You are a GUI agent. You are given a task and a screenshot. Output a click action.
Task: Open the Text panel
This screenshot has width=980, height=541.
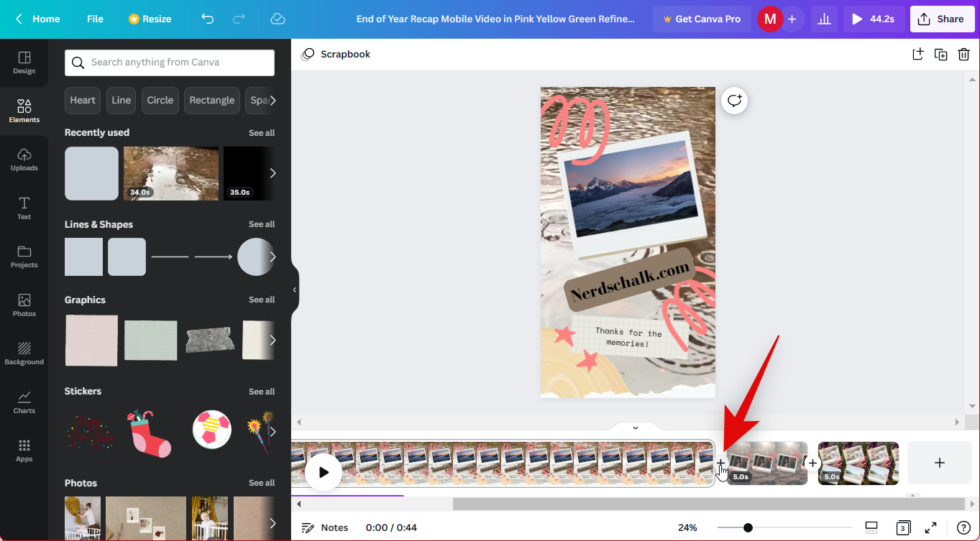click(x=24, y=208)
